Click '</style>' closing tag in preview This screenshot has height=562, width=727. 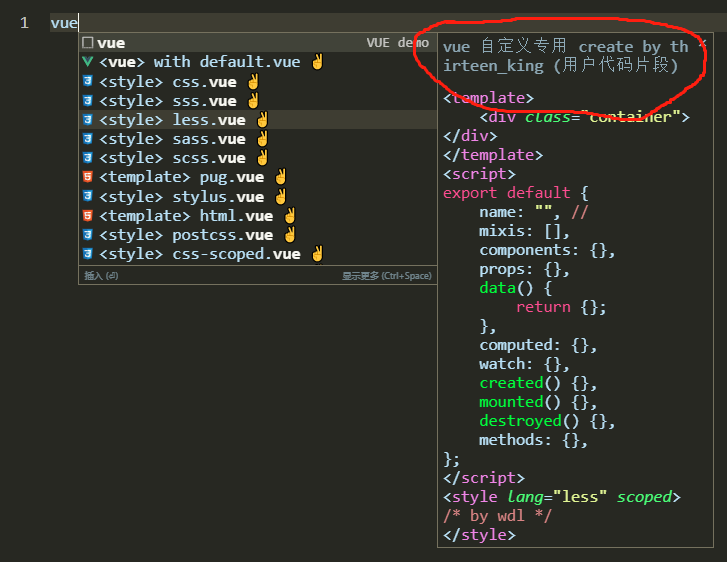coord(479,535)
